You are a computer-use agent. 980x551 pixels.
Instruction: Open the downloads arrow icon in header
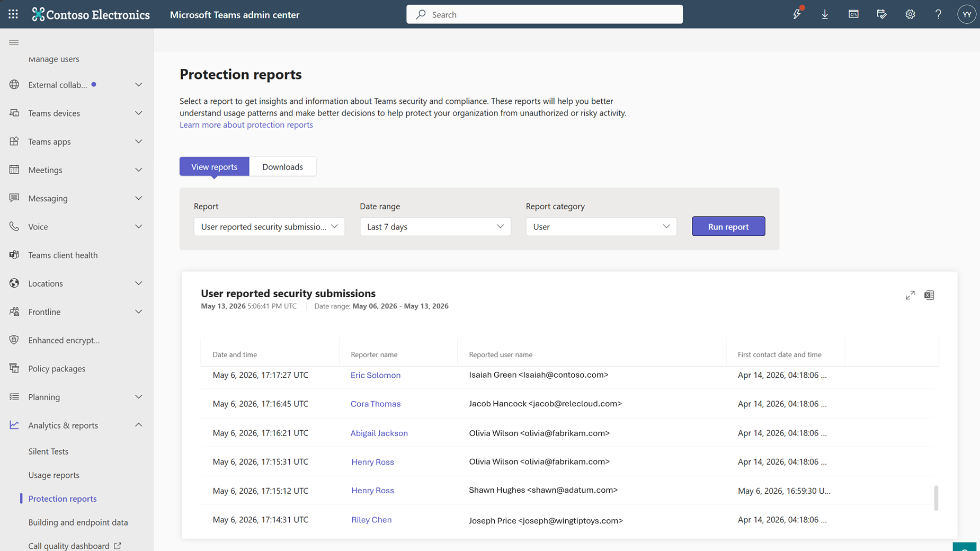[x=825, y=14]
